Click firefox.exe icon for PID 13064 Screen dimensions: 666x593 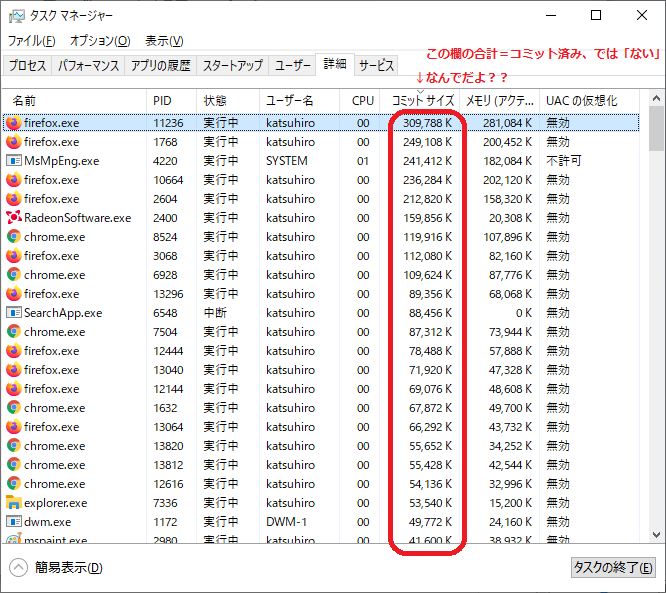tap(14, 426)
